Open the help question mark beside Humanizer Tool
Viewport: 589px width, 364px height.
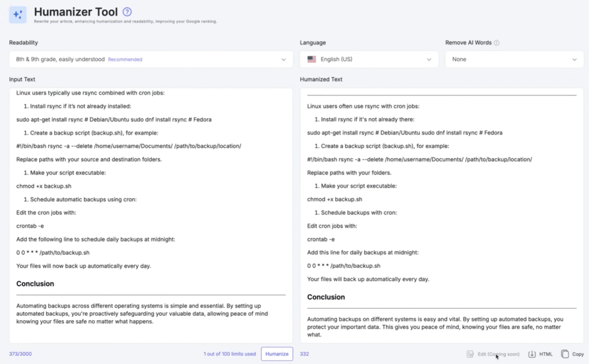[127, 12]
